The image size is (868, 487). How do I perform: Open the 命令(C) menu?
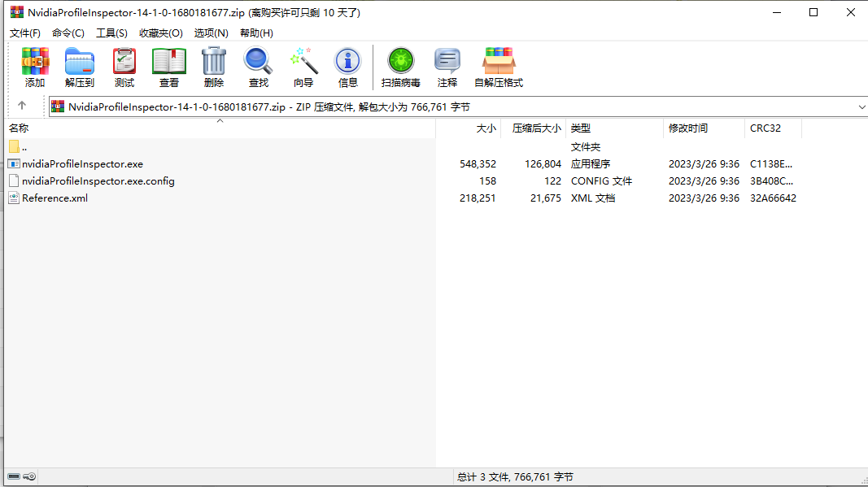point(68,33)
